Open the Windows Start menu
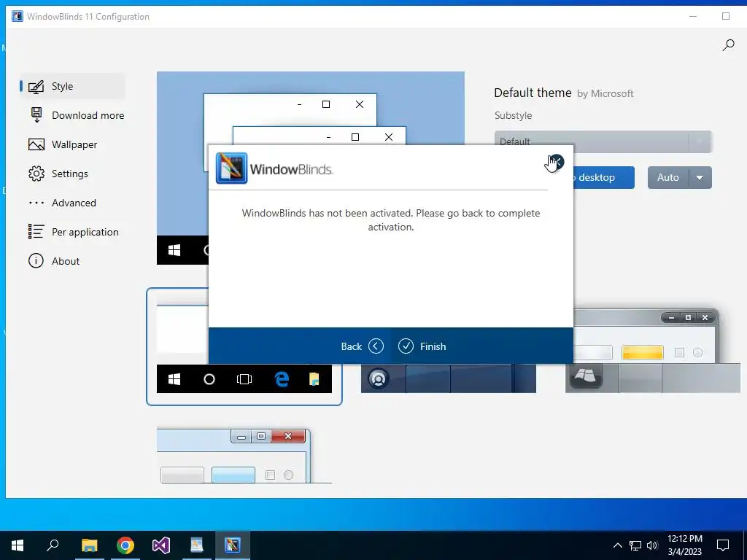This screenshot has width=747, height=560. (18, 545)
